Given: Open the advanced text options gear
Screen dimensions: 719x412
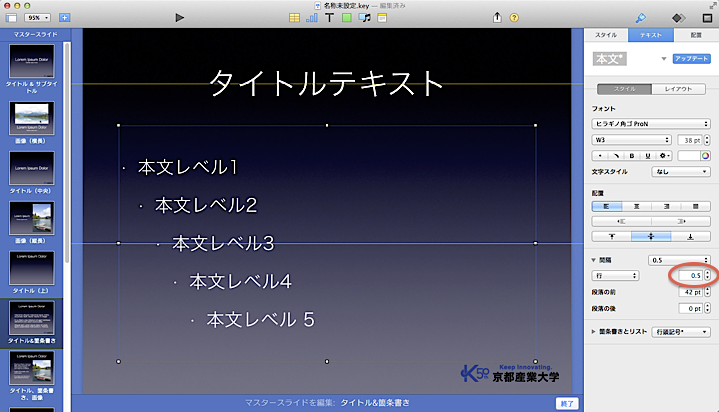Looking at the screenshot, I should 664,156.
